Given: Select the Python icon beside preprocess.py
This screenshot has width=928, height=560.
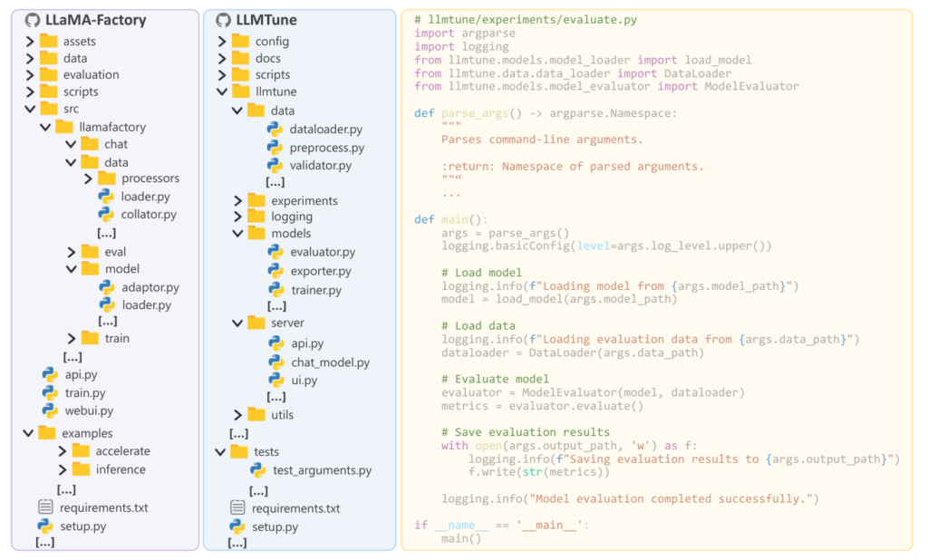Looking at the screenshot, I should pos(274,147).
